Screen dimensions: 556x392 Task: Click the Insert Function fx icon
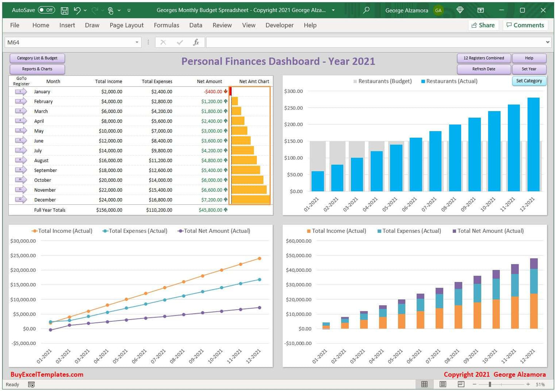196,42
